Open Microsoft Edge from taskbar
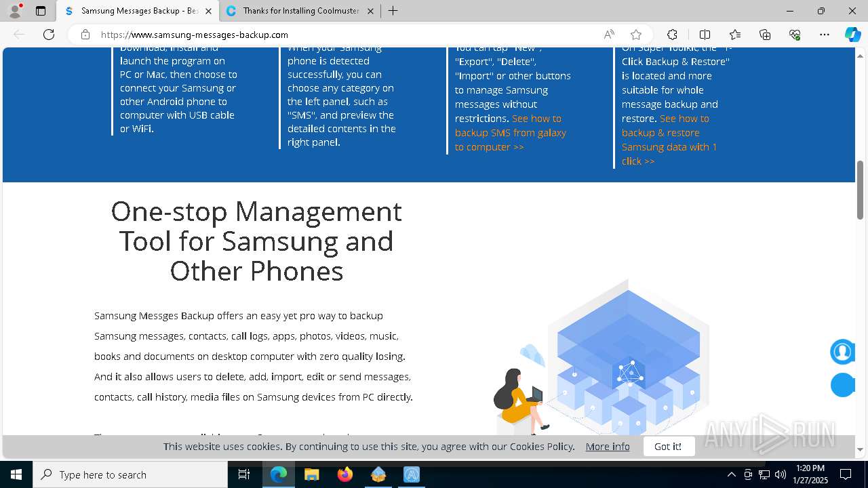 tap(279, 474)
